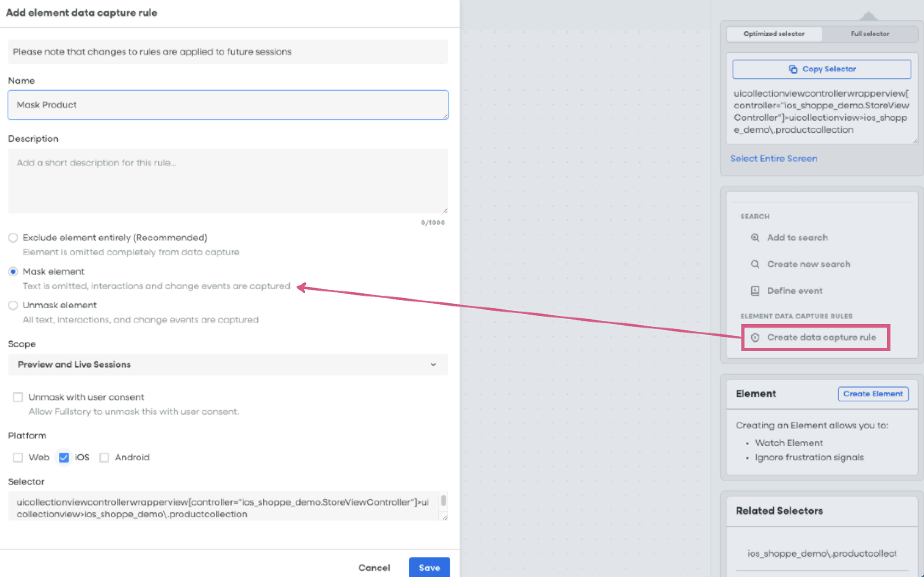Click the Save button

click(429, 568)
